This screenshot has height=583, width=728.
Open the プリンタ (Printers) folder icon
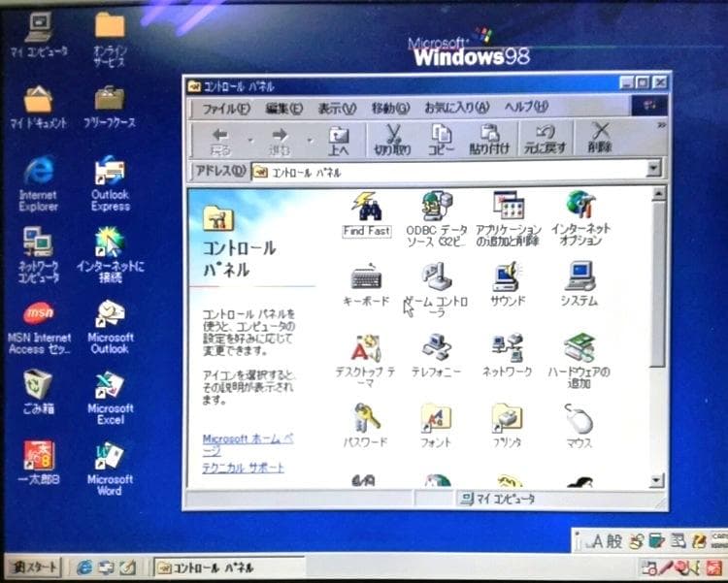(507, 426)
